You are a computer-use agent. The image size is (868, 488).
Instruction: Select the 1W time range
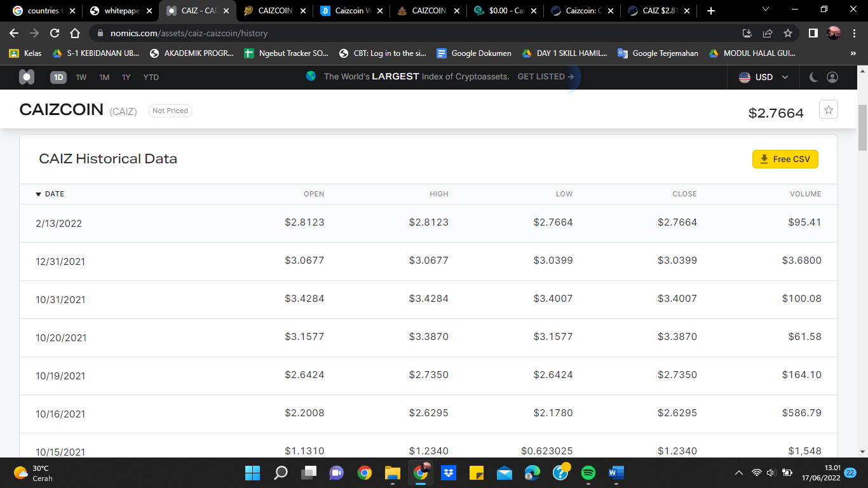tap(81, 77)
